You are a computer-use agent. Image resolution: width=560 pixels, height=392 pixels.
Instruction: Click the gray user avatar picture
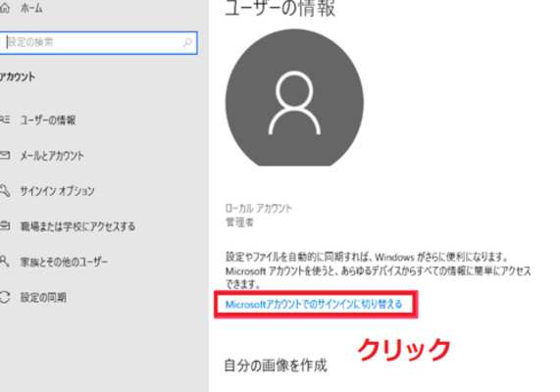tap(294, 97)
